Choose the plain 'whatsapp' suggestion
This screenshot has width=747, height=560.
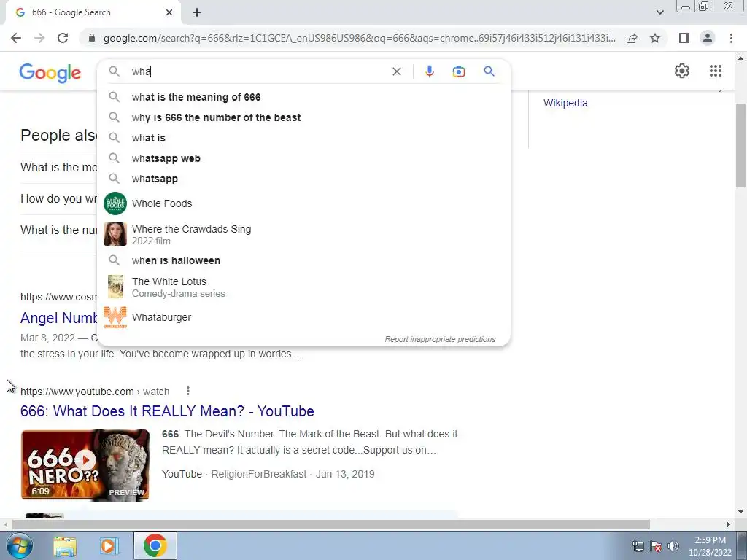303,179
